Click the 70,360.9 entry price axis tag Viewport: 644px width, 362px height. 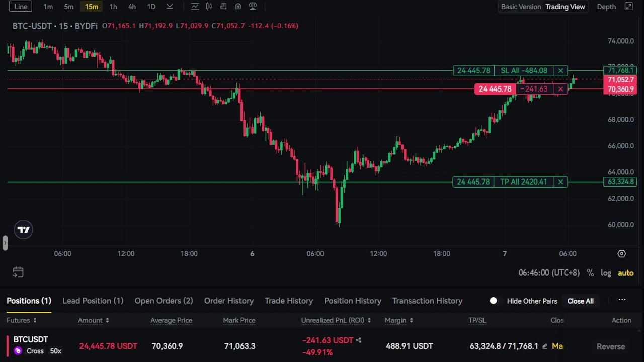(x=620, y=89)
